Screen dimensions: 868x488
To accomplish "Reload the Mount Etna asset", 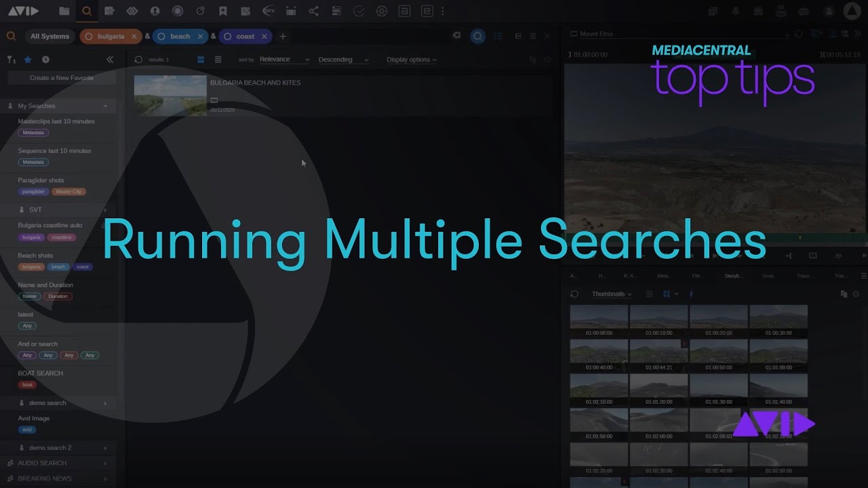I will coord(799,34).
